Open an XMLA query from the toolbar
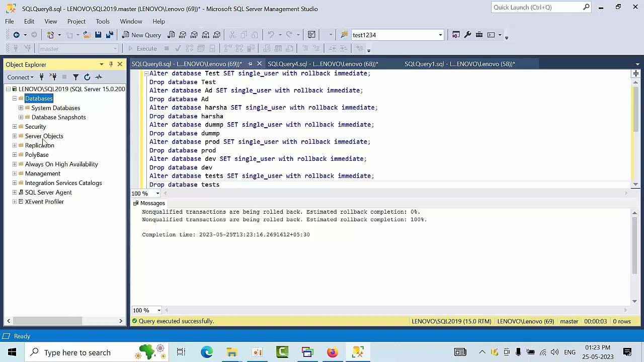 coord(205,35)
